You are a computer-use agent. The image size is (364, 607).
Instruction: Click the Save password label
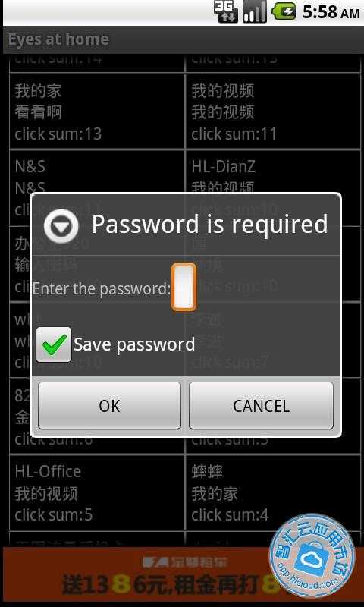point(134,344)
